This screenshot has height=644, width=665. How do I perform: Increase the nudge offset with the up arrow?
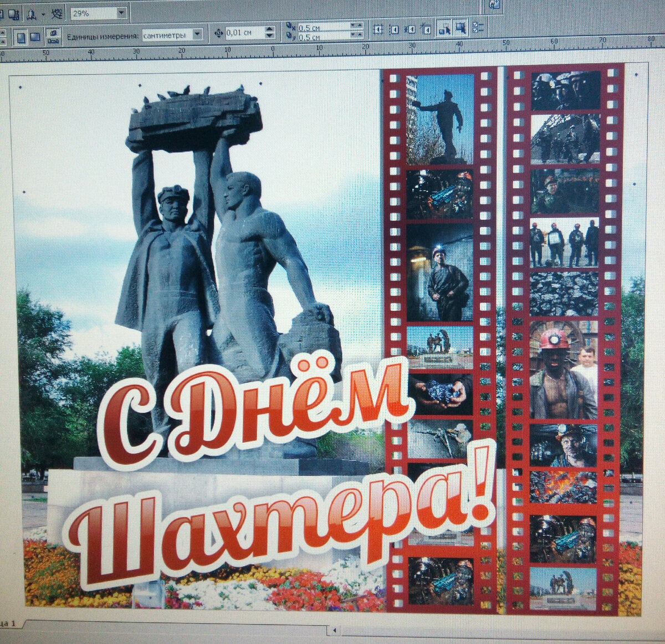(x=269, y=30)
